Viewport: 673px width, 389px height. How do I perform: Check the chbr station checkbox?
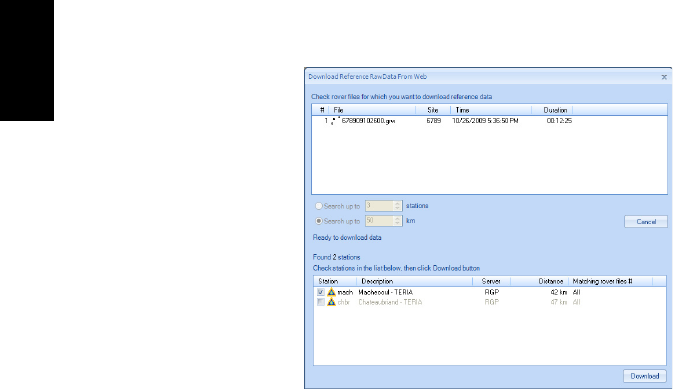coord(321,302)
